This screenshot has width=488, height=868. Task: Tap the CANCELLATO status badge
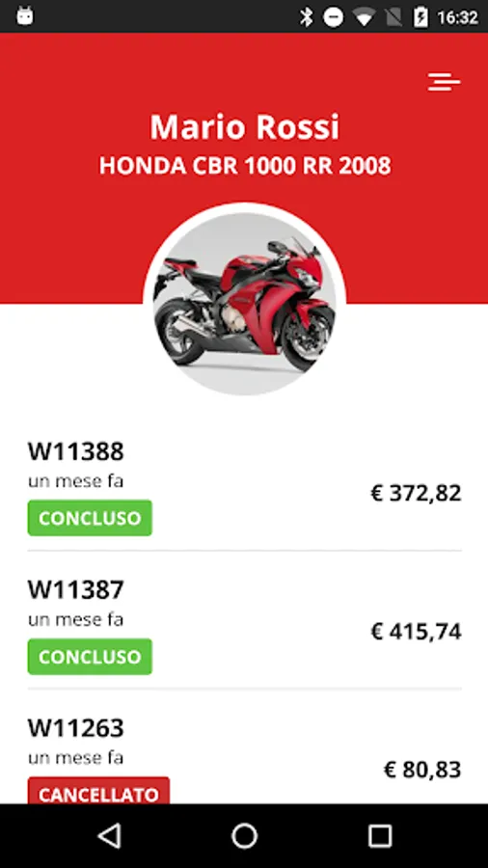[98, 791]
